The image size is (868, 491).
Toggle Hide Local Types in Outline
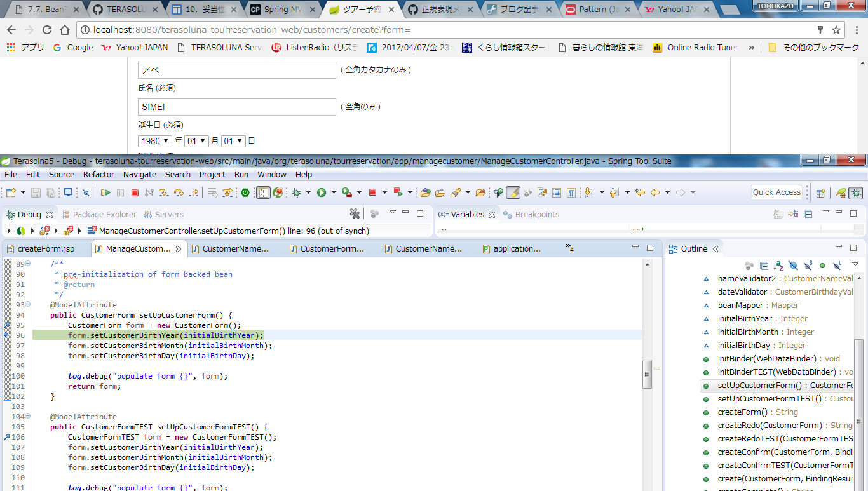point(837,266)
